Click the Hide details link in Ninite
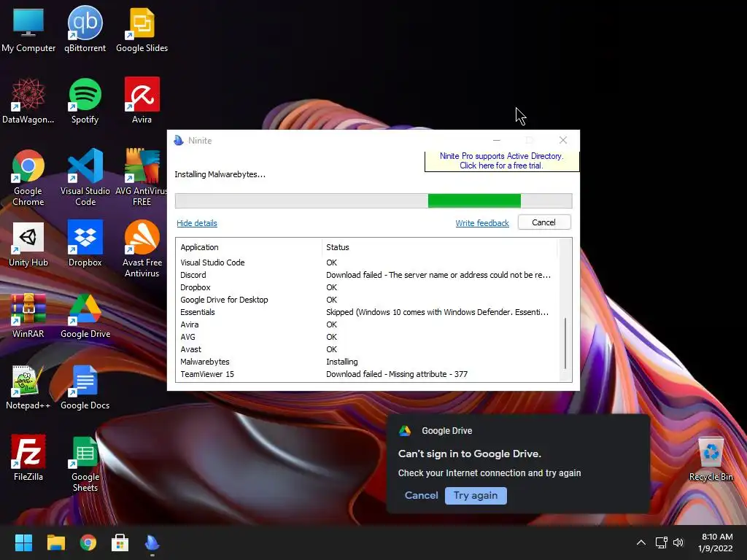This screenshot has width=747, height=560. click(x=197, y=223)
